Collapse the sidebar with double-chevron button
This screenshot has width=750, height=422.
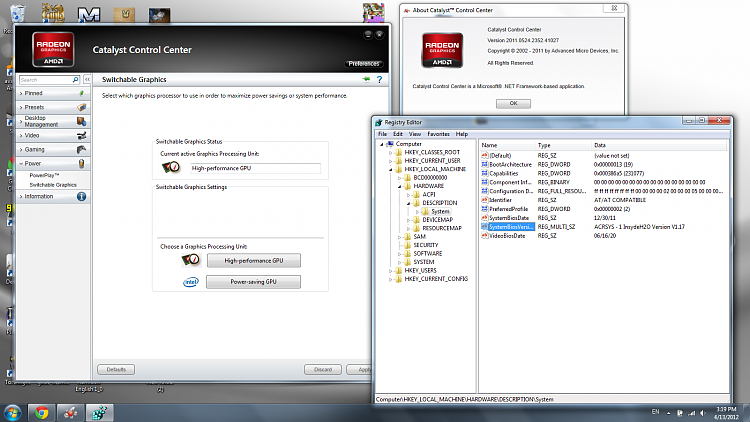tap(87, 79)
